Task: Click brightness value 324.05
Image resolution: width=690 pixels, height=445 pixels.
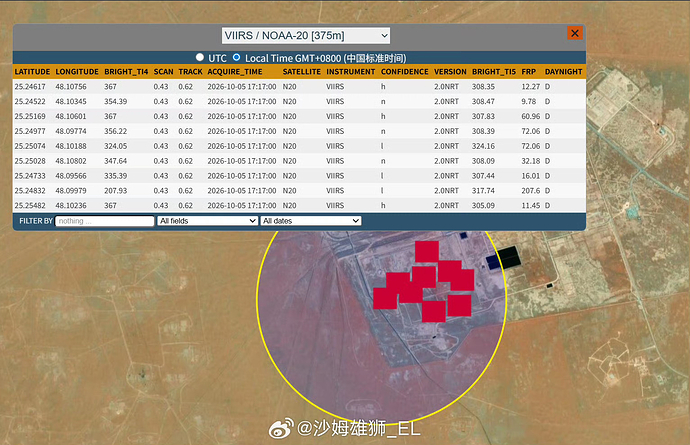Action: tap(115, 146)
